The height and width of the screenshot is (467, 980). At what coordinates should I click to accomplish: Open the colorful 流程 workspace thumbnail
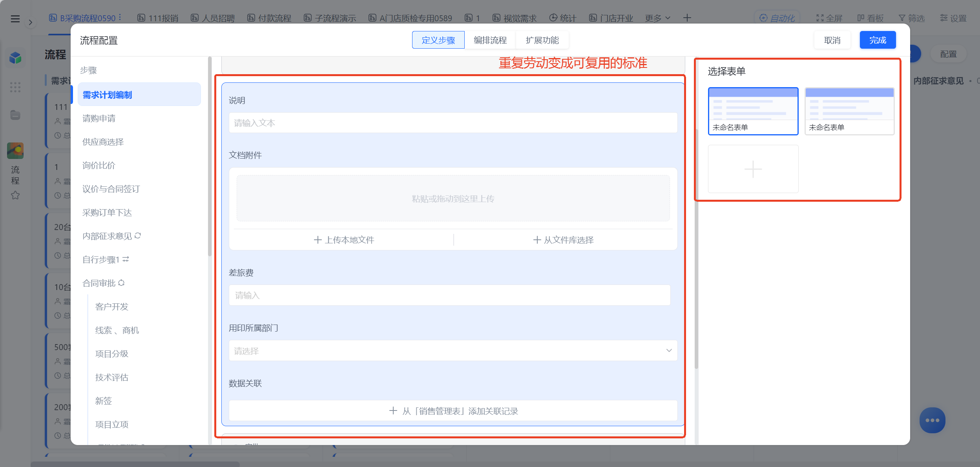tap(15, 151)
